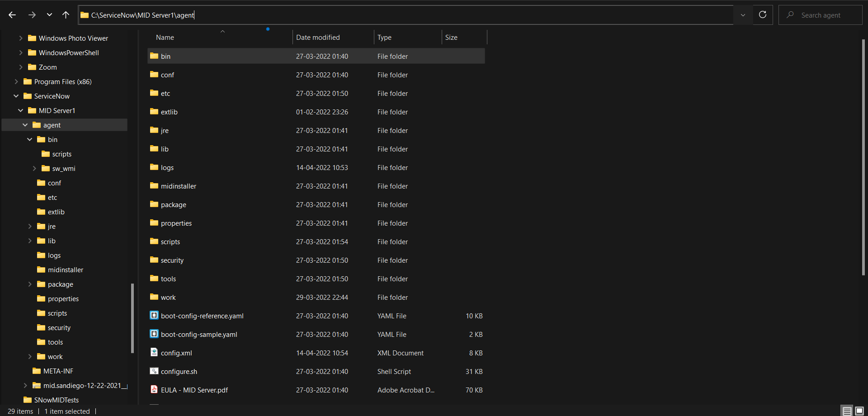Click the 29-03-2022 22:44 date of work

[x=322, y=298]
